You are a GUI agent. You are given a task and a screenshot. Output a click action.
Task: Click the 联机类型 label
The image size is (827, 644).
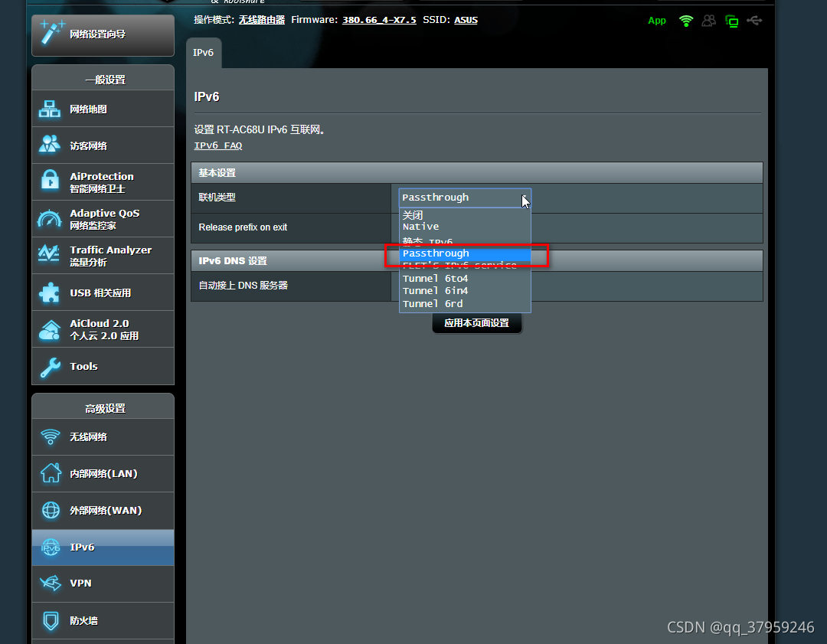217,198
